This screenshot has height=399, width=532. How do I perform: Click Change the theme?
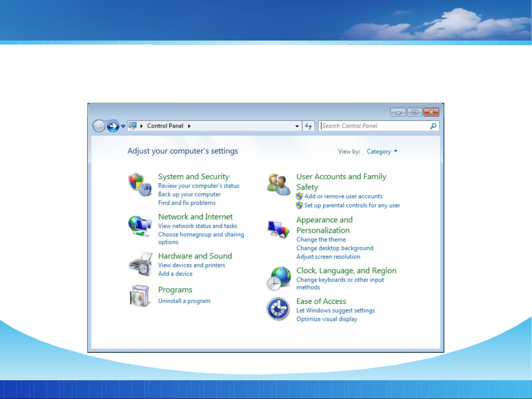tap(321, 240)
